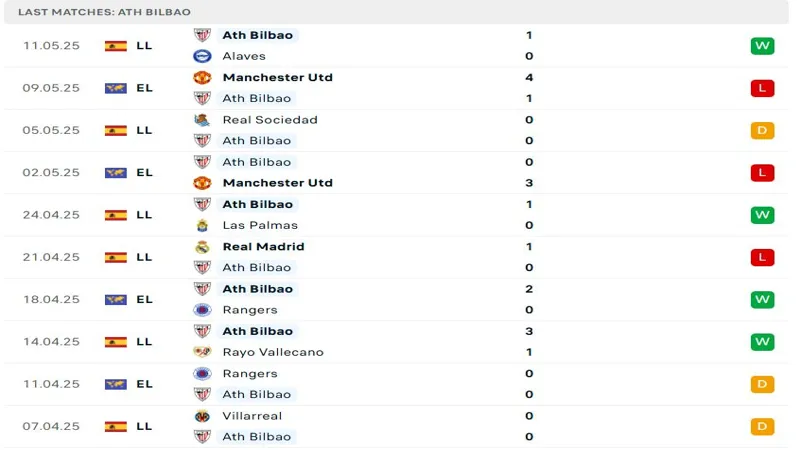Click Rangers crest in 18.04.25 match
The height and width of the screenshot is (450, 800).
pyautogui.click(x=202, y=310)
